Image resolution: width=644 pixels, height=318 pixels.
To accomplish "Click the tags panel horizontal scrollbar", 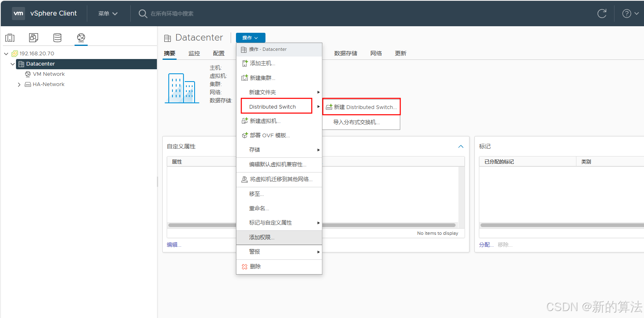I will tap(562, 225).
